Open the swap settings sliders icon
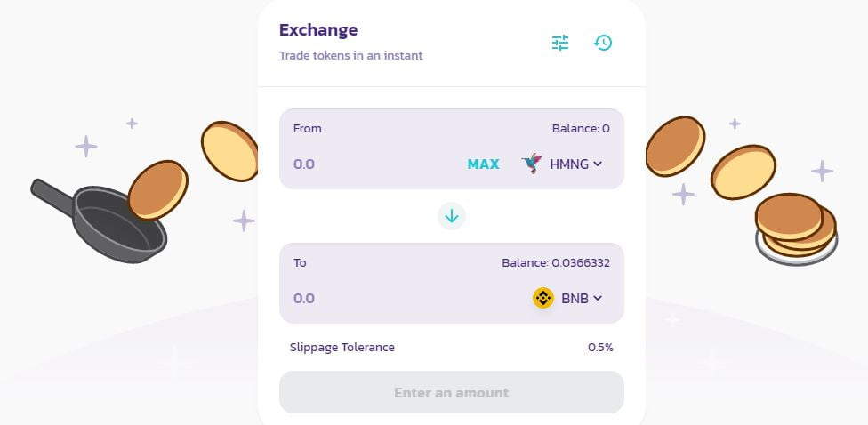The height and width of the screenshot is (425, 868). 560,43
